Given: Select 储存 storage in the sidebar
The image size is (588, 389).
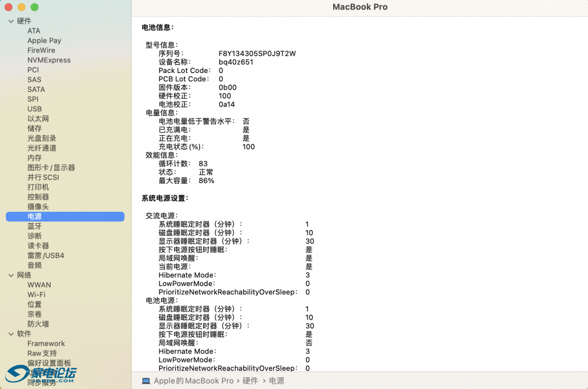Looking at the screenshot, I should point(34,128).
